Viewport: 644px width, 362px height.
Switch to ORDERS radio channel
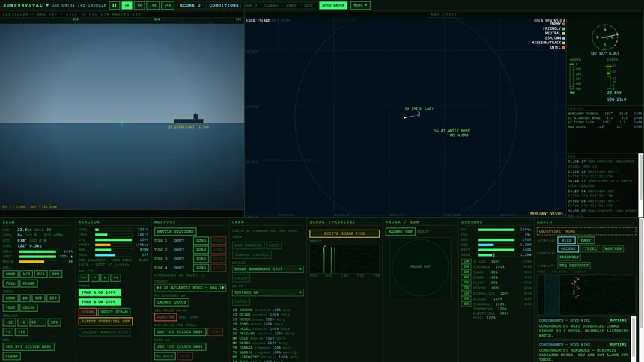(x=568, y=248)
